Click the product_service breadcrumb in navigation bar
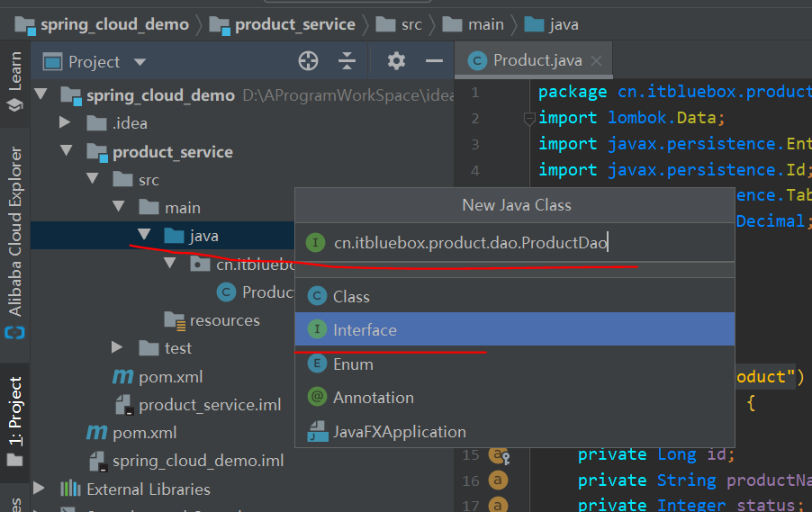 294,24
